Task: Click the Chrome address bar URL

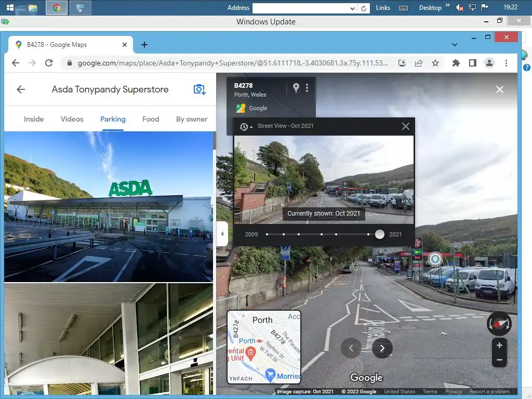Action: (x=233, y=63)
